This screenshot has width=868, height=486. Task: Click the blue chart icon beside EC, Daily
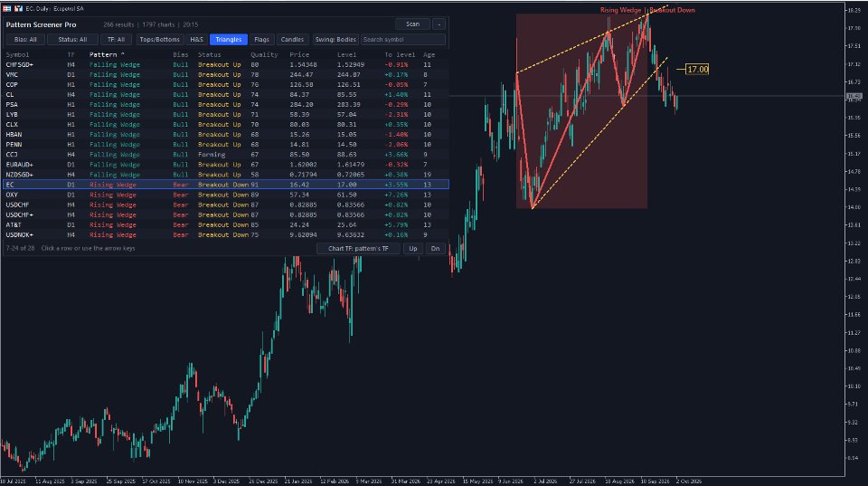18,8
